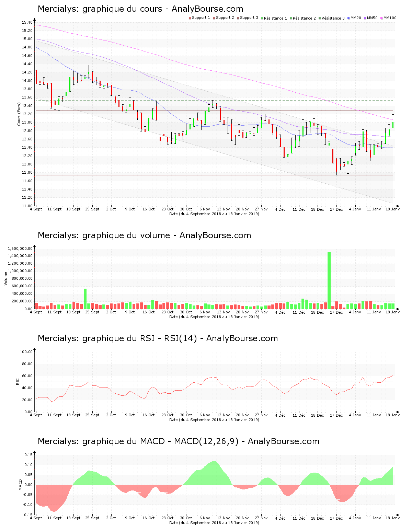Click the '200,000.00' volume axis value
Screen dimensions: 412x532
[22, 301]
